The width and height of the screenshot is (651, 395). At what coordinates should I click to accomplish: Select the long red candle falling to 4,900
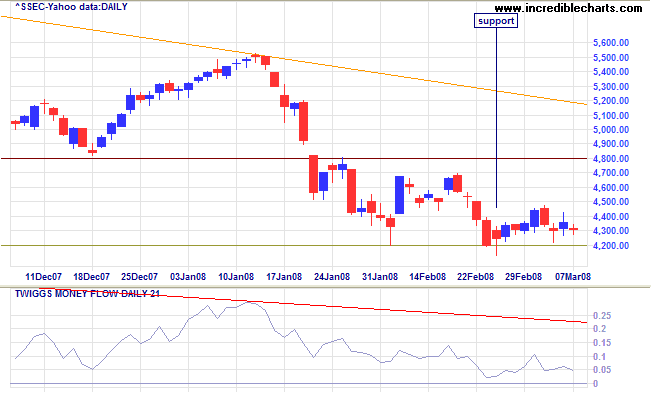coord(303,122)
